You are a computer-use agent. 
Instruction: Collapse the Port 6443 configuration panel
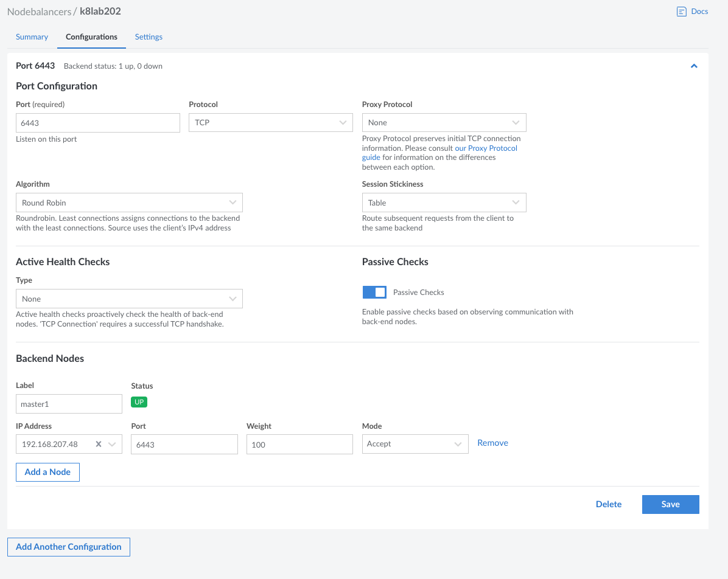[693, 66]
